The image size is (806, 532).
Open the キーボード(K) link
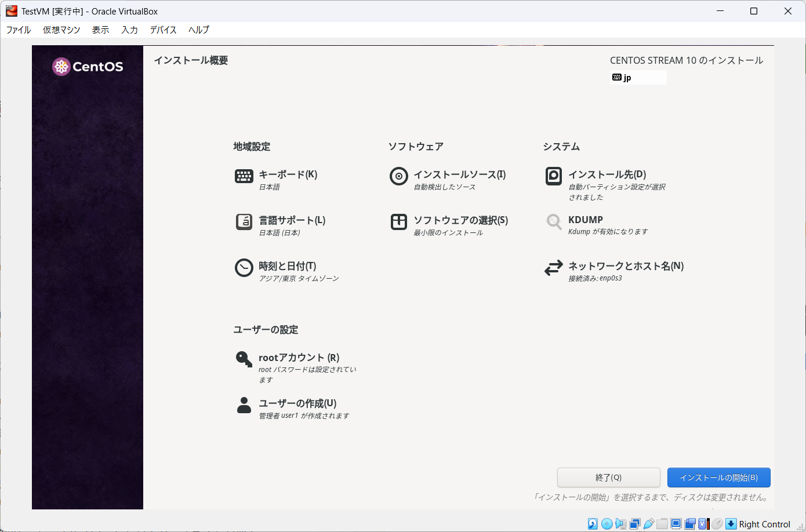click(x=288, y=174)
